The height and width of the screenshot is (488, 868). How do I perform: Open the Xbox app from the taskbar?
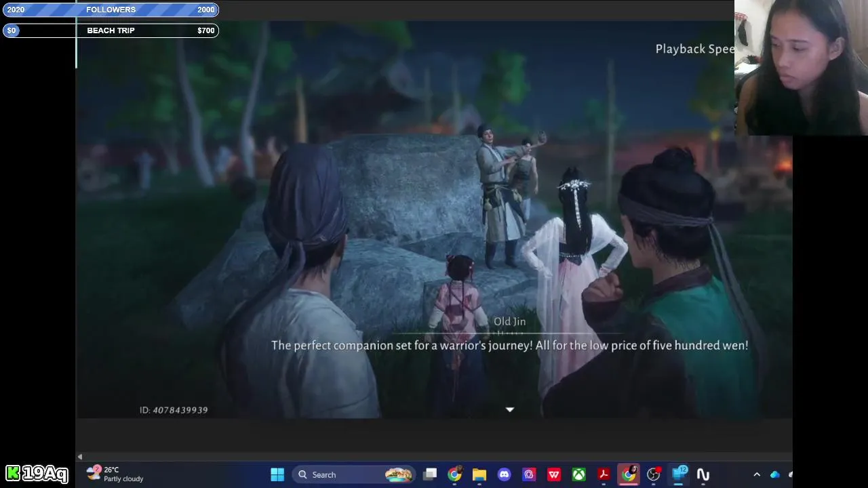(x=578, y=474)
